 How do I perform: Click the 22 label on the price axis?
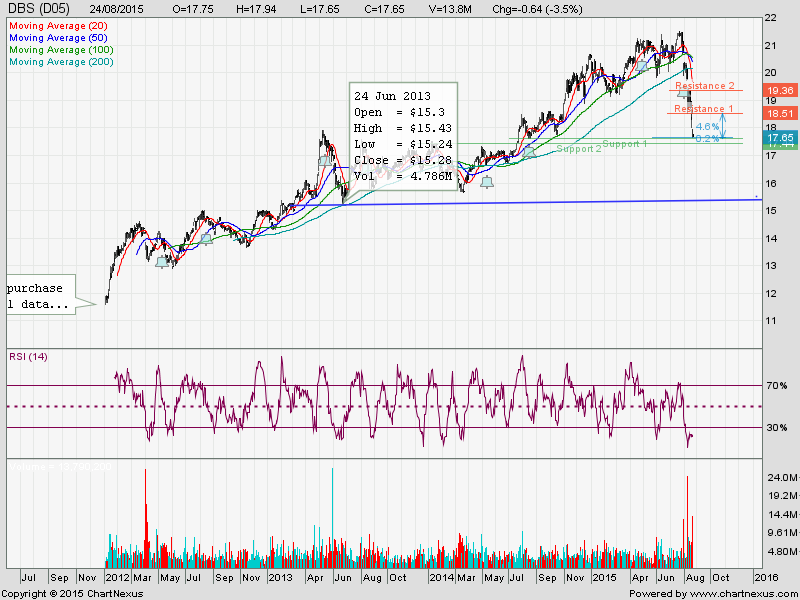pyautogui.click(x=770, y=18)
